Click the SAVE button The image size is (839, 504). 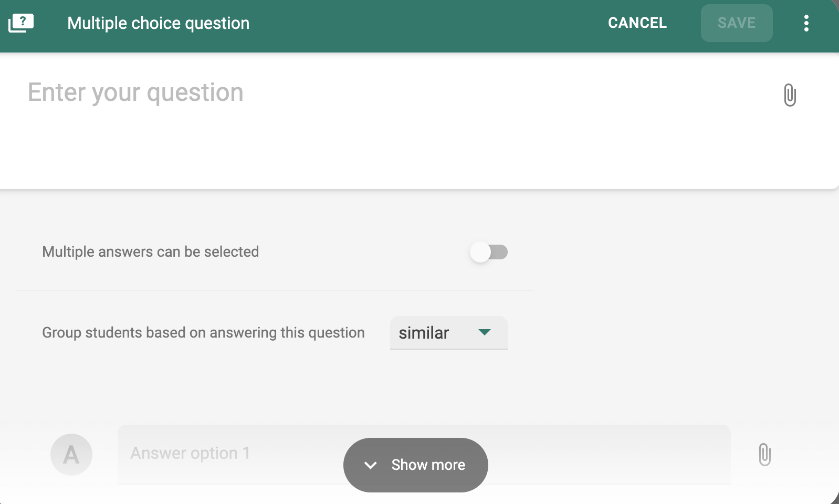[737, 23]
